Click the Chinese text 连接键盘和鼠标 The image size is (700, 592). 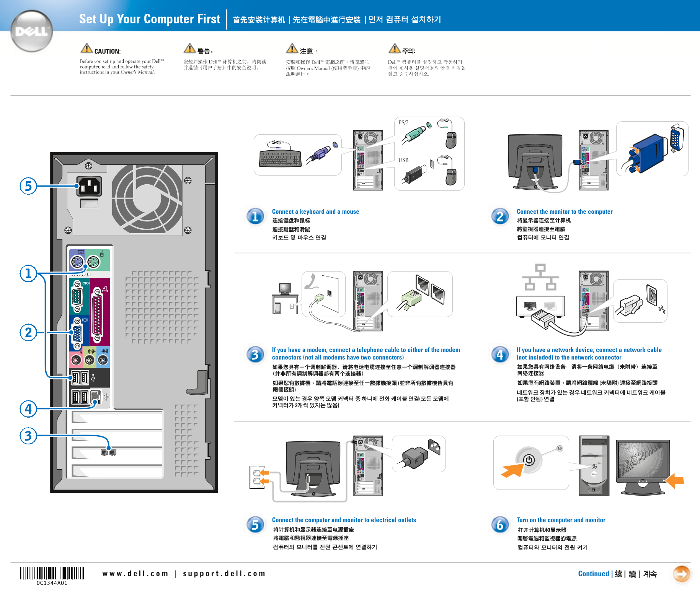click(x=291, y=221)
